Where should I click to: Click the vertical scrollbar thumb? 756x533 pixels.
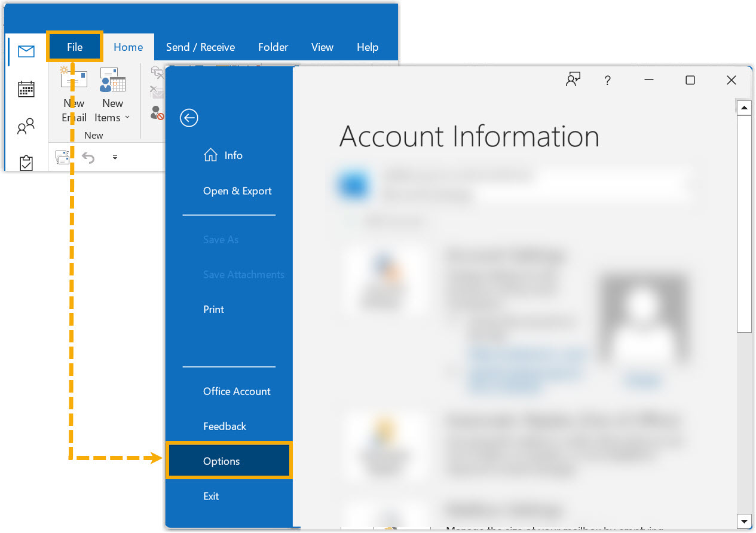tap(744, 224)
